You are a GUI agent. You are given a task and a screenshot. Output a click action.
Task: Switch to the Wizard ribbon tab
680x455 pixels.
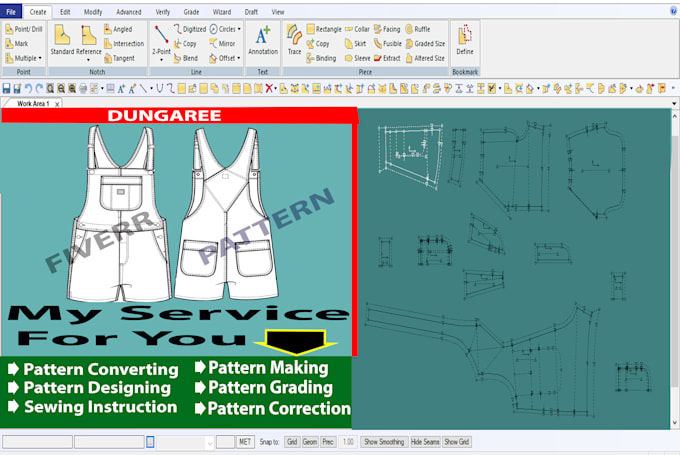(x=222, y=12)
